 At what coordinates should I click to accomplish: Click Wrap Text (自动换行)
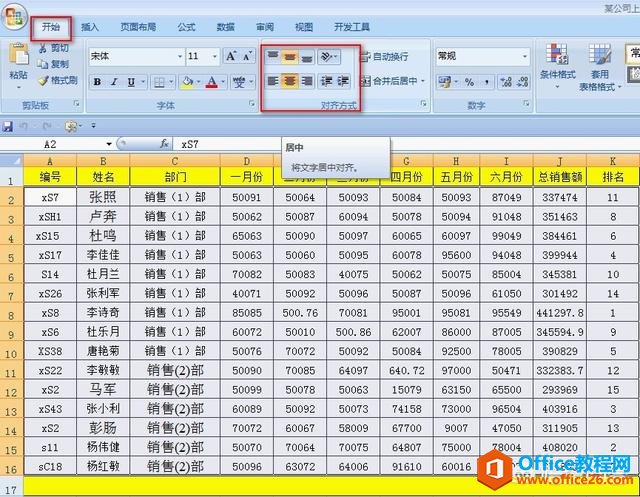tap(384, 56)
